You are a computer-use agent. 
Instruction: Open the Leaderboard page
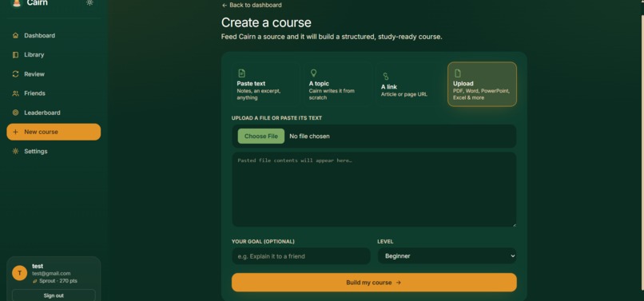(x=54, y=113)
